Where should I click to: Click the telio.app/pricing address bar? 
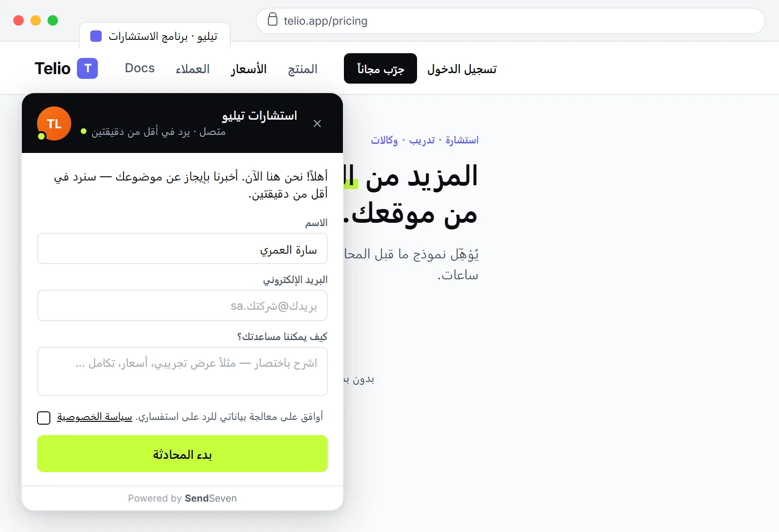pos(511,21)
